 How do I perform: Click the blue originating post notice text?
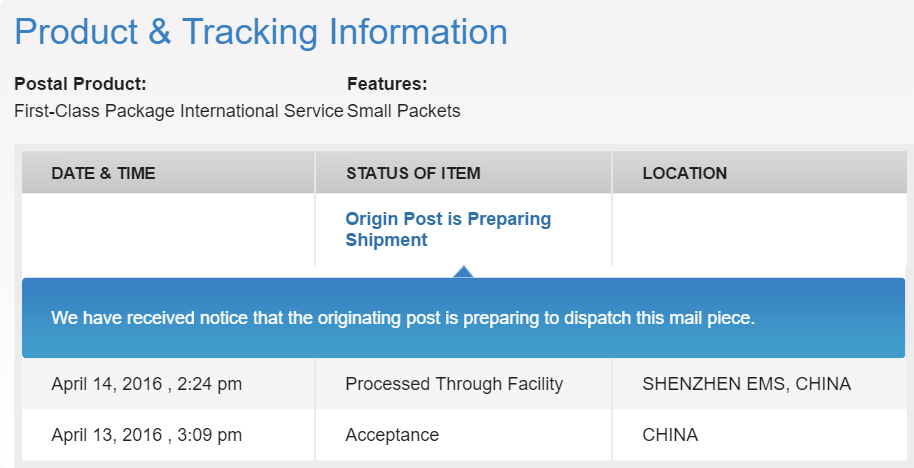tap(403, 319)
